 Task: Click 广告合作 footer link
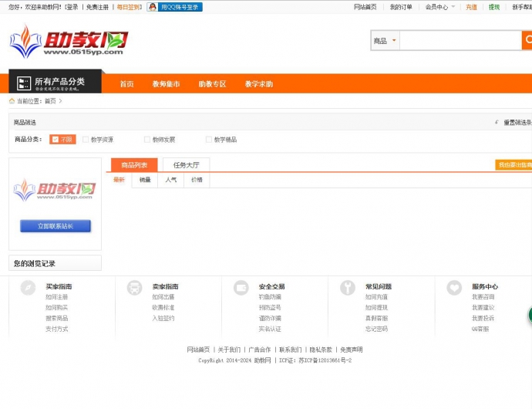260,350
